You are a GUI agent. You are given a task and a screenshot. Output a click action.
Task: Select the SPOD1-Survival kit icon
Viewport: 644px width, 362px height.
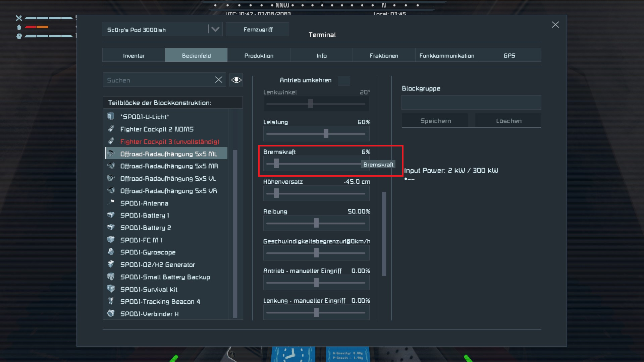(x=111, y=289)
